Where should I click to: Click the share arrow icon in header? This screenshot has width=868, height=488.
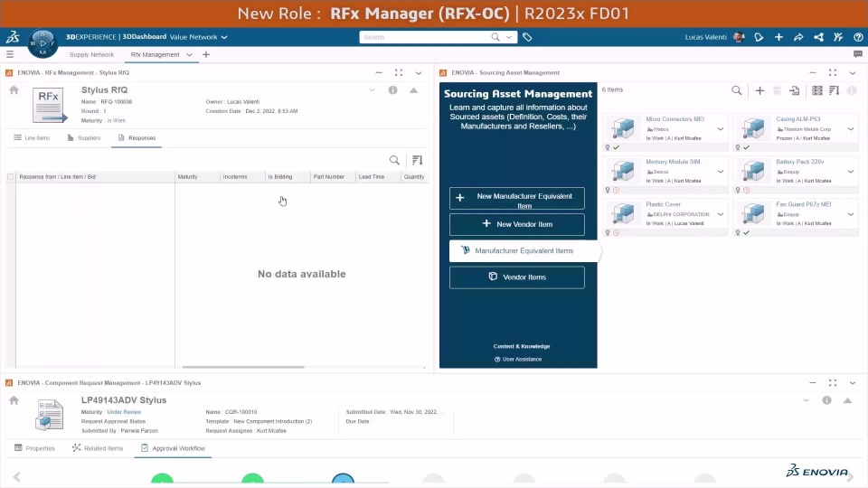point(798,37)
